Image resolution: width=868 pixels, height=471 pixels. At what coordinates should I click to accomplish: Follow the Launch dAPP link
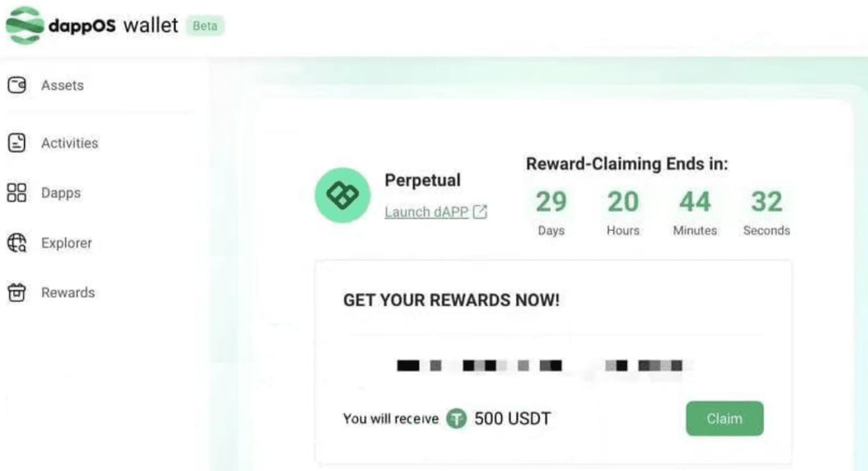pyautogui.click(x=427, y=212)
